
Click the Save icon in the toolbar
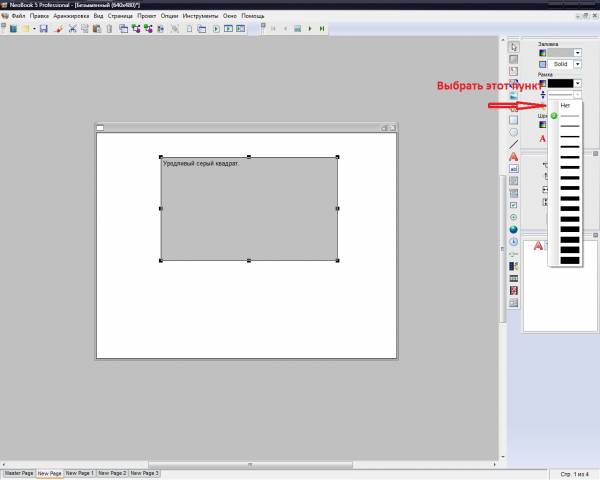click(x=43, y=29)
